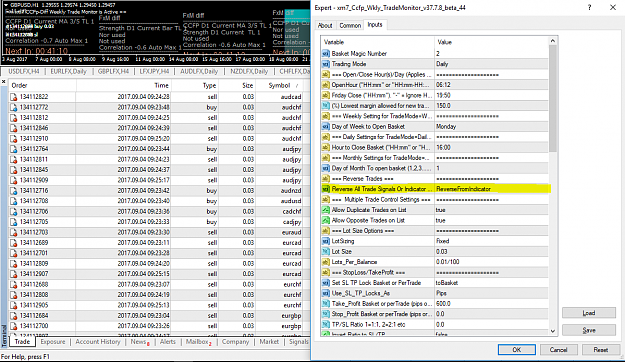The image size is (625, 362).
Task: Click the inputs list scrollbar down arrow
Action: (x=552, y=331)
